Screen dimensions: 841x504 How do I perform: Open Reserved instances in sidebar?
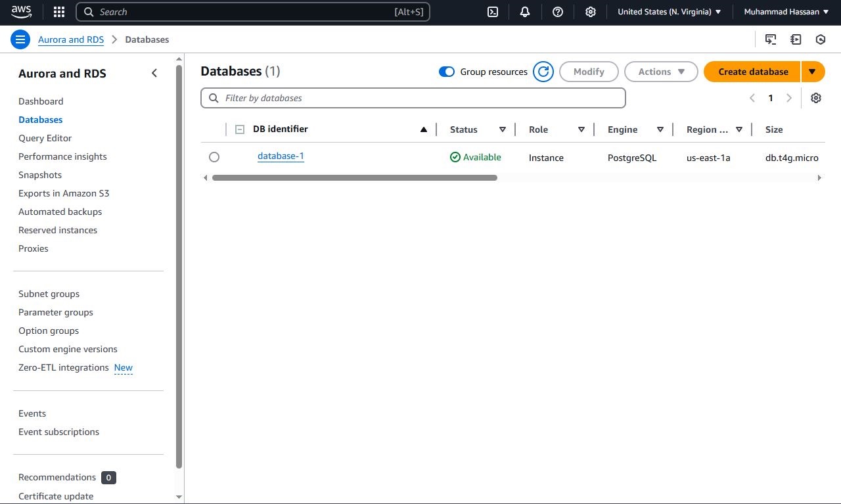(58, 230)
